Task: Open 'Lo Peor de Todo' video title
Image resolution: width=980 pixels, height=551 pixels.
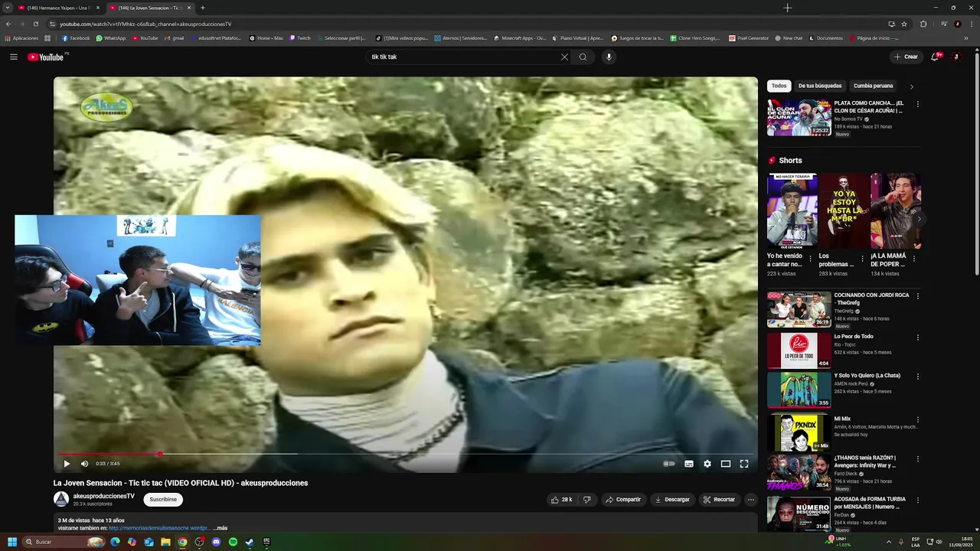Action: (853, 337)
